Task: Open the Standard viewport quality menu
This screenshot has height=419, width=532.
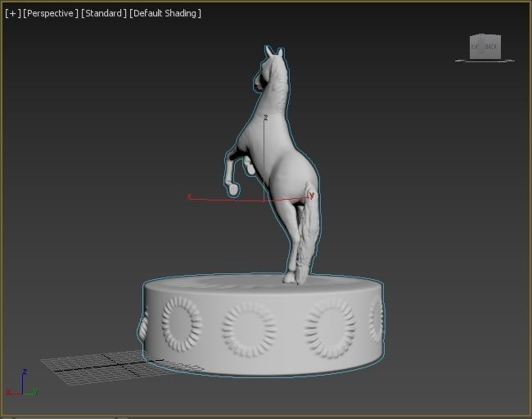Action: (x=103, y=13)
